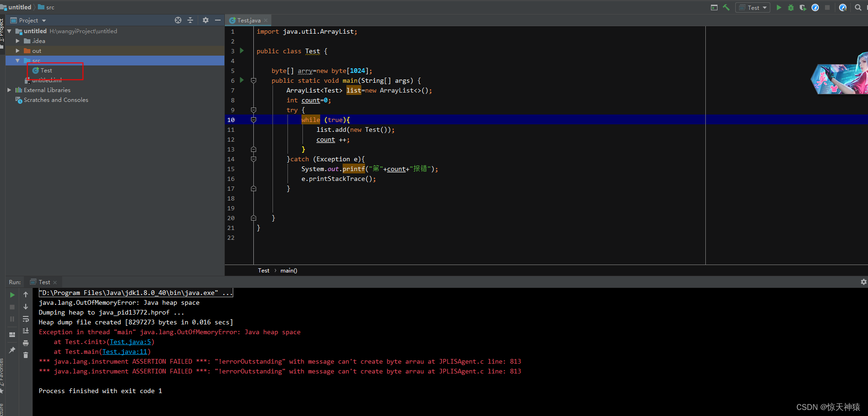Close the Test run tab
The image size is (868, 416).
coord(55,282)
